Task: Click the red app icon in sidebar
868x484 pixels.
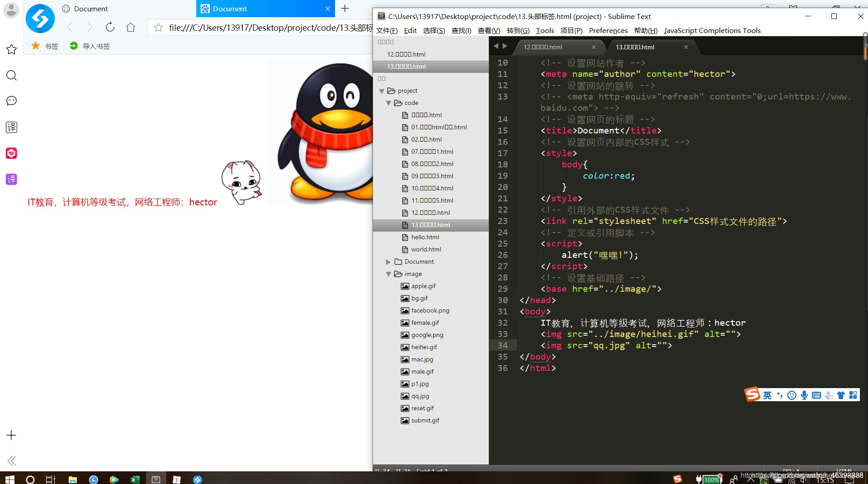Action: pos(11,153)
